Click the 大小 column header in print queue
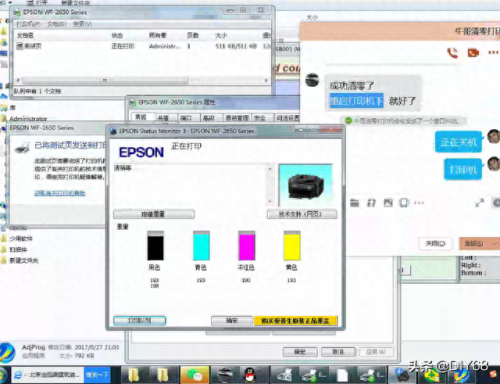This screenshot has width=500, height=384. [221, 35]
